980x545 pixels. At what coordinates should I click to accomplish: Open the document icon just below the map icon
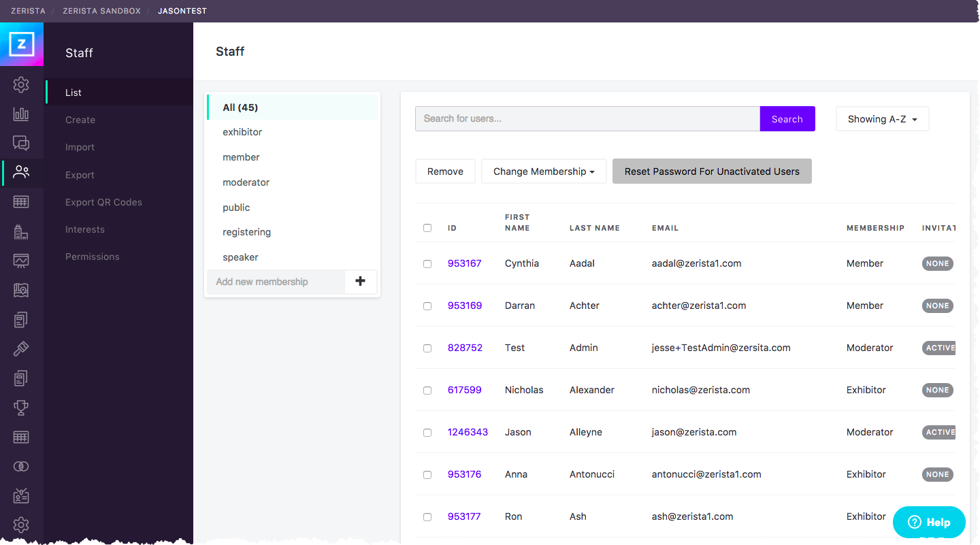[21, 319]
